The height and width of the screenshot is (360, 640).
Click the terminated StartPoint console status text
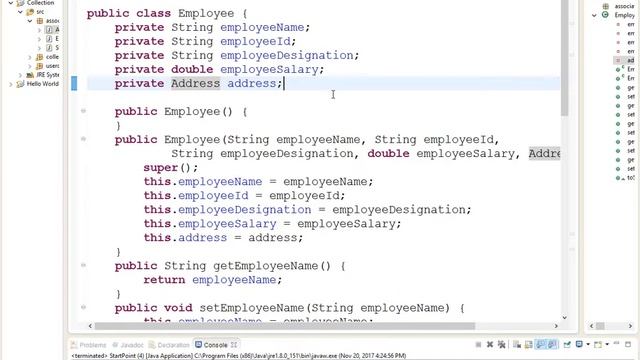click(x=238, y=356)
